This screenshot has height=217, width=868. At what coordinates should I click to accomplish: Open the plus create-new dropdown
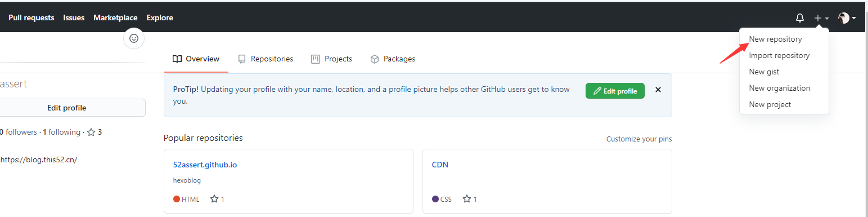coord(821,18)
